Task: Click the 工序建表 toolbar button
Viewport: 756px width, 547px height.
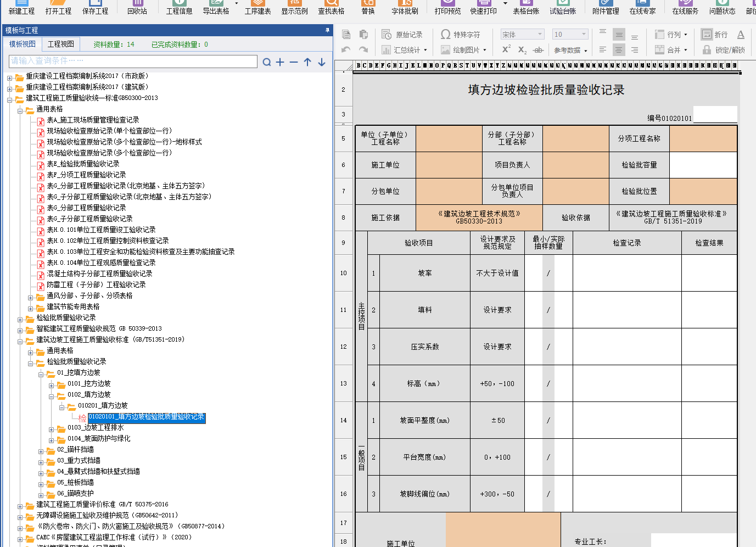Action: 257,8
